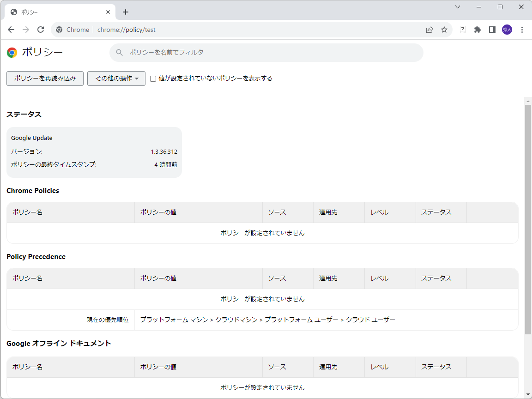Viewport: 532px width, 399px height.
Task: Open the Chrome three-dot menu
Action: (522, 29)
